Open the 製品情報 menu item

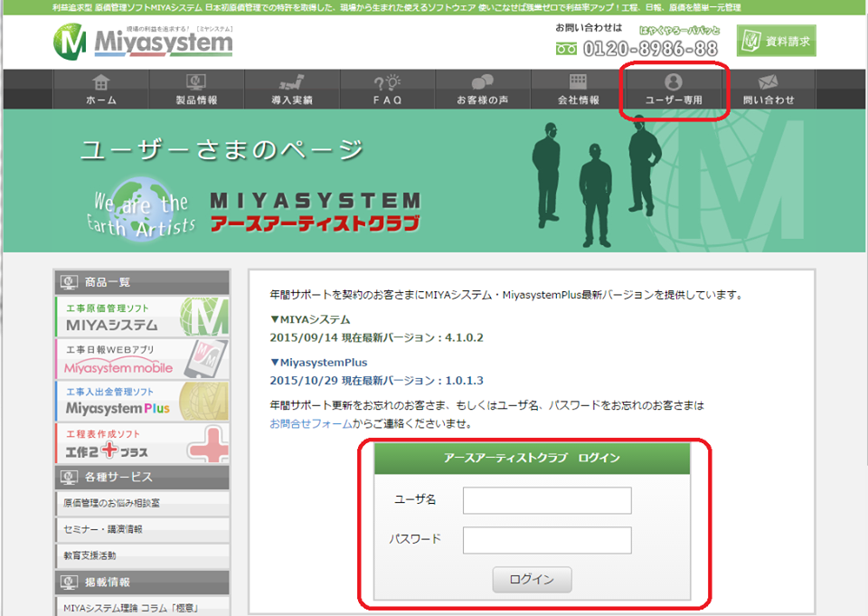(x=196, y=90)
